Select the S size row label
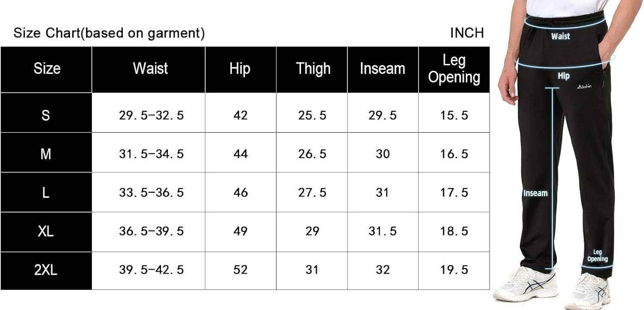This screenshot has width=644, height=310. [x=46, y=115]
